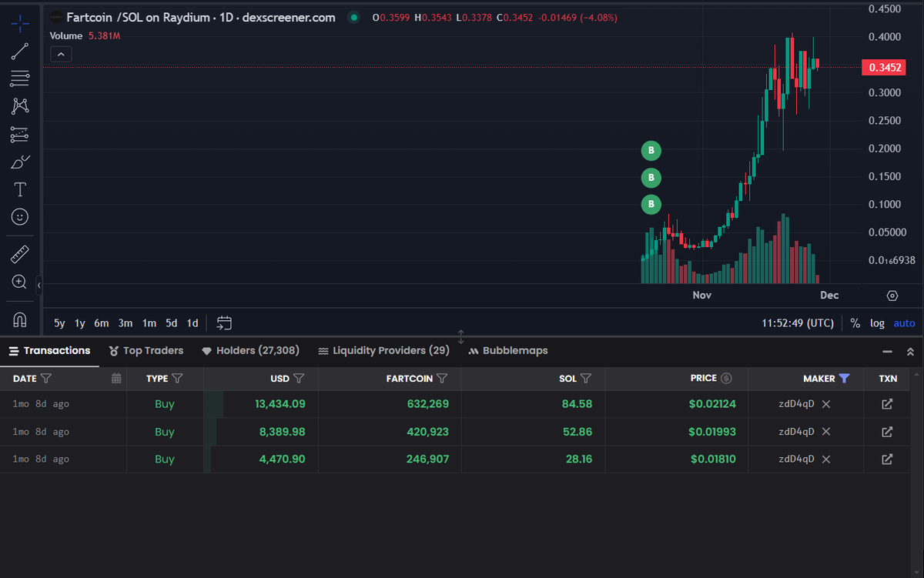Toggle PRICE currency dollar icon
Image resolution: width=924 pixels, height=578 pixels.
[x=726, y=378]
